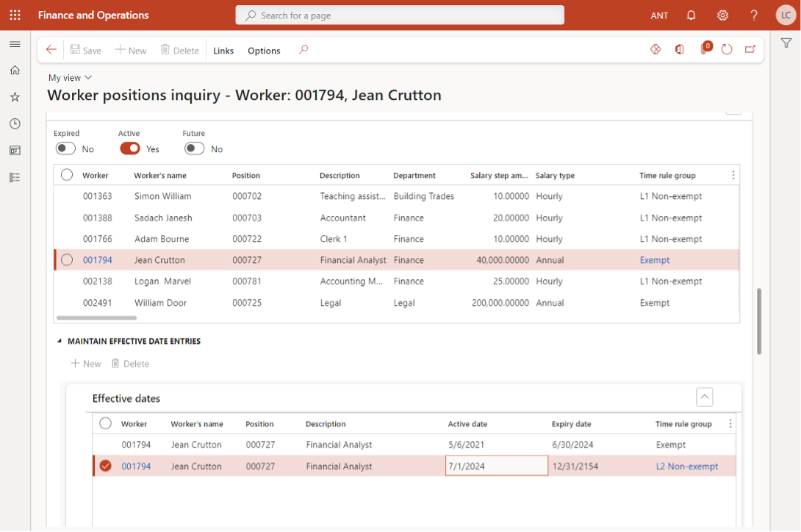Open the Options menu
This screenshot has height=532, width=801.
point(263,50)
